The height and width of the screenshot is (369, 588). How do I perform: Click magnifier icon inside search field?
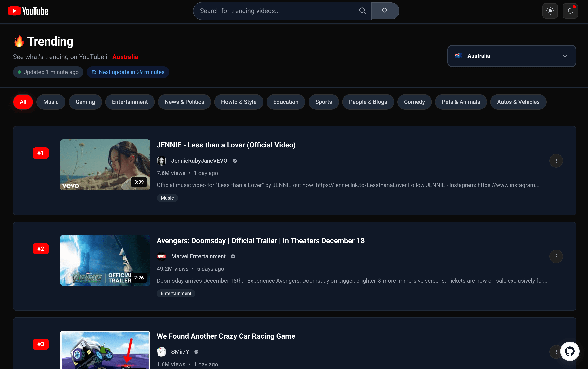pyautogui.click(x=363, y=11)
